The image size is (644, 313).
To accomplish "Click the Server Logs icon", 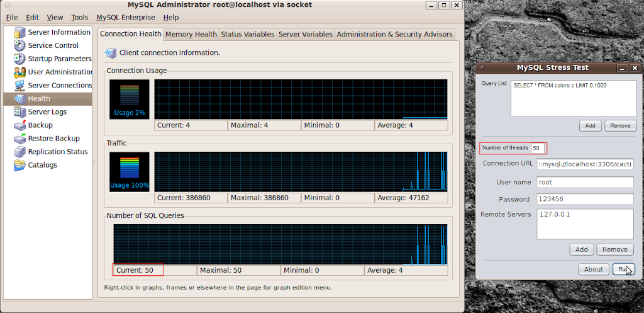I will coord(19,112).
